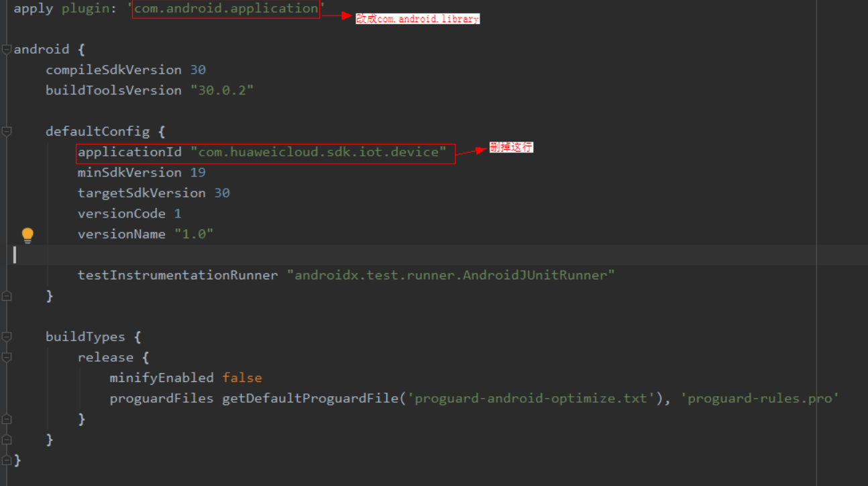Click the "androidx.test.runner.AndroidJUnitRunner" string
Image resolution: width=868 pixels, height=486 pixels.
point(451,275)
